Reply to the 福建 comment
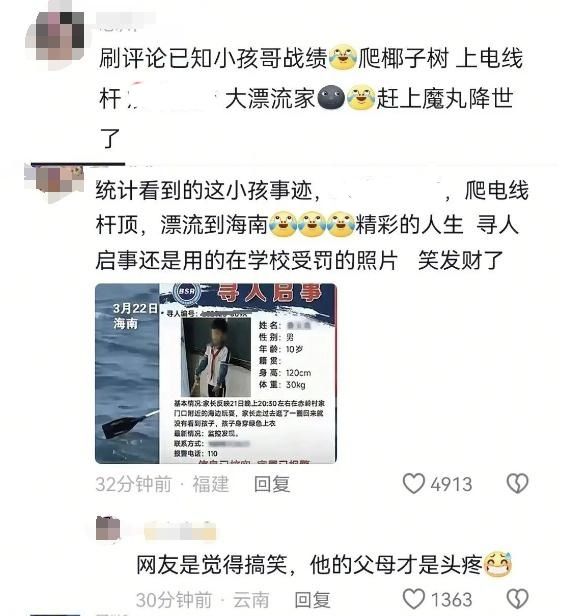Image resolution: width=564 pixels, height=616 pixels. click(x=272, y=484)
